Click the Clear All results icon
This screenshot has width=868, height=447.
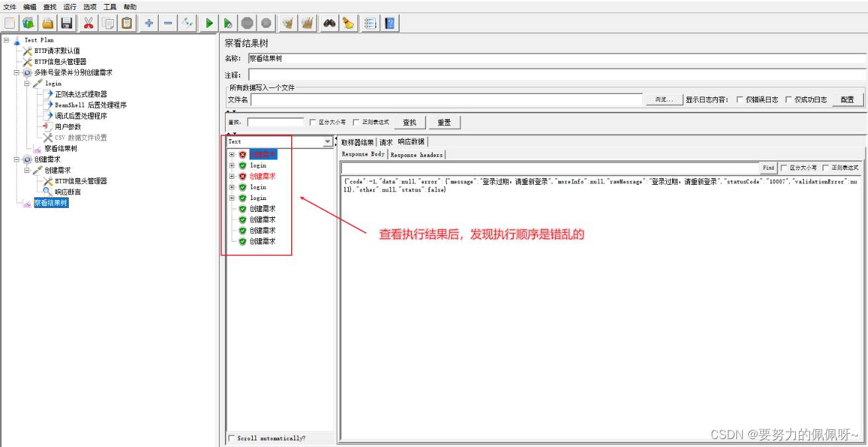(307, 23)
